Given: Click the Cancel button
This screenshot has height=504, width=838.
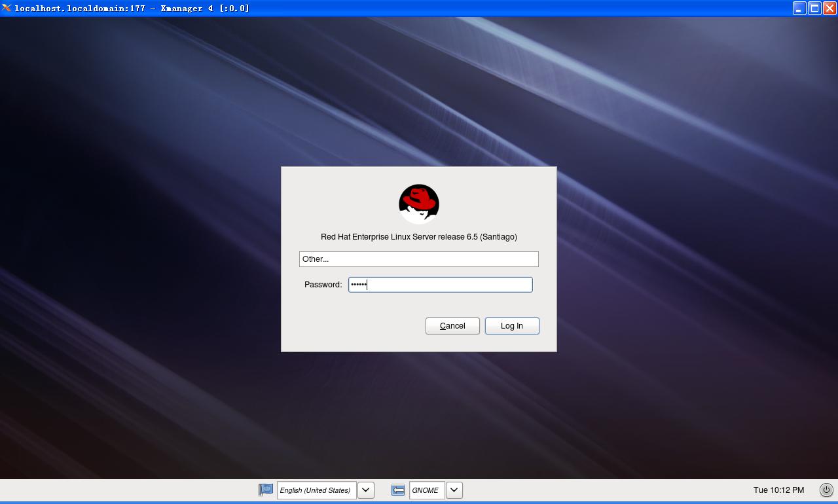Looking at the screenshot, I should coord(452,326).
